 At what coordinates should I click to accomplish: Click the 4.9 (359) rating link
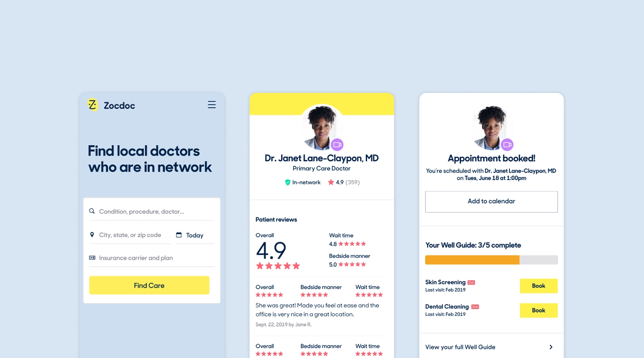pyautogui.click(x=343, y=182)
